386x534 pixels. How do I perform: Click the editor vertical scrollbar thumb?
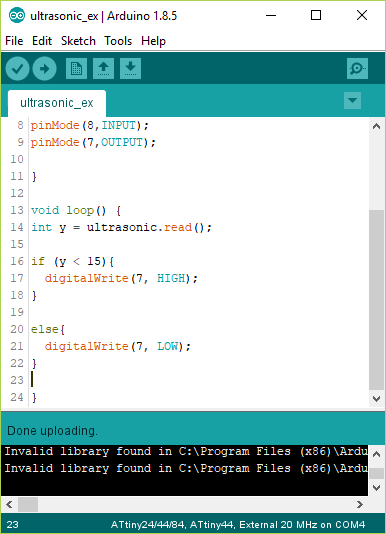(x=376, y=300)
